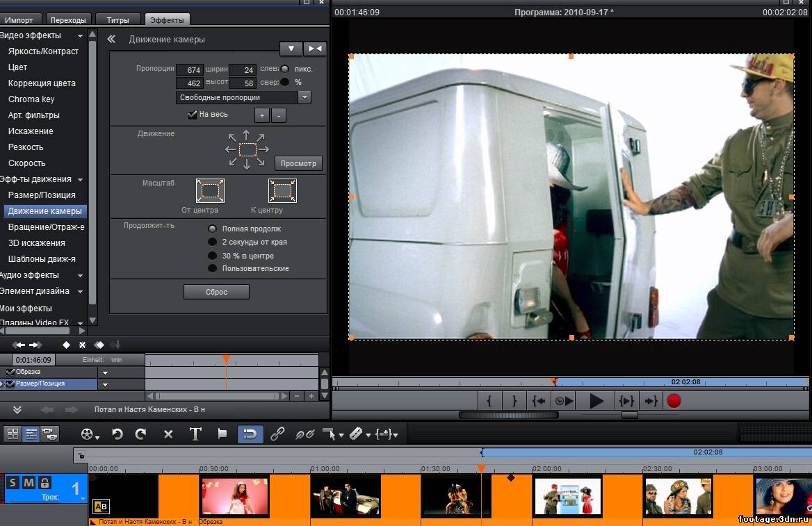Collapse panel with double down chevron
Viewport: 812px width, 526px height.
tap(17, 410)
